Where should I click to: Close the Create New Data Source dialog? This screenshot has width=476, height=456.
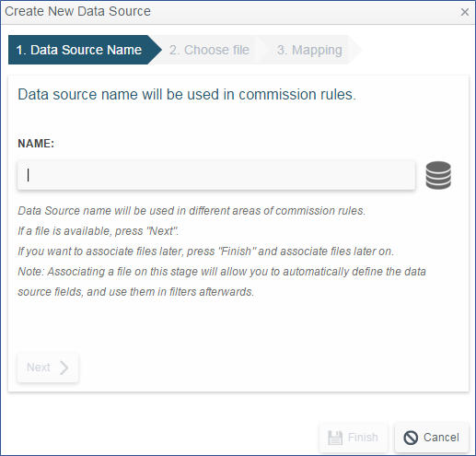(465, 12)
